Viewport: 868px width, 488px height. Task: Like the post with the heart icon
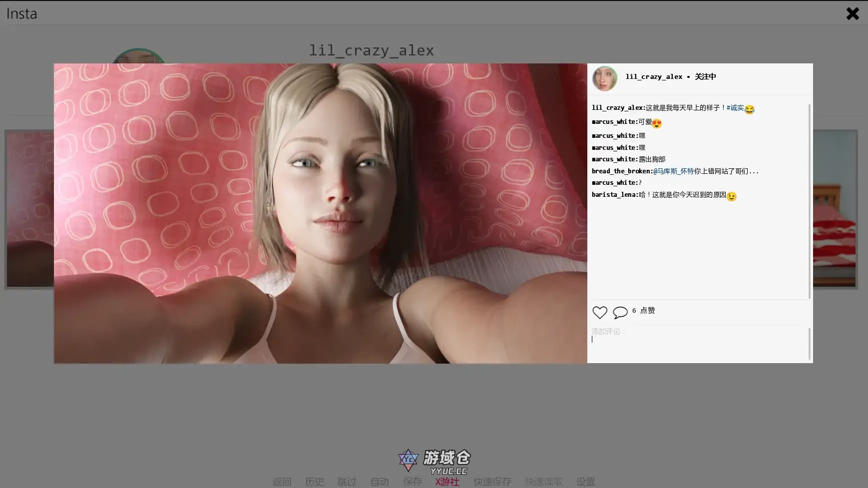599,312
